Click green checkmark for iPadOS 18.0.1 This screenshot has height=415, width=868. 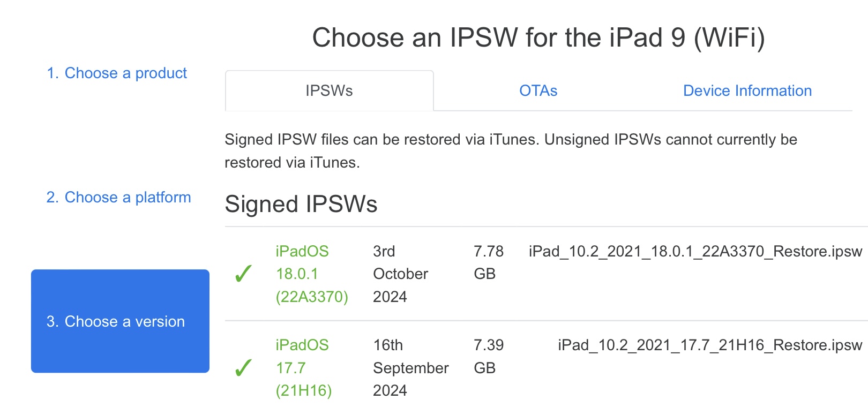(243, 274)
